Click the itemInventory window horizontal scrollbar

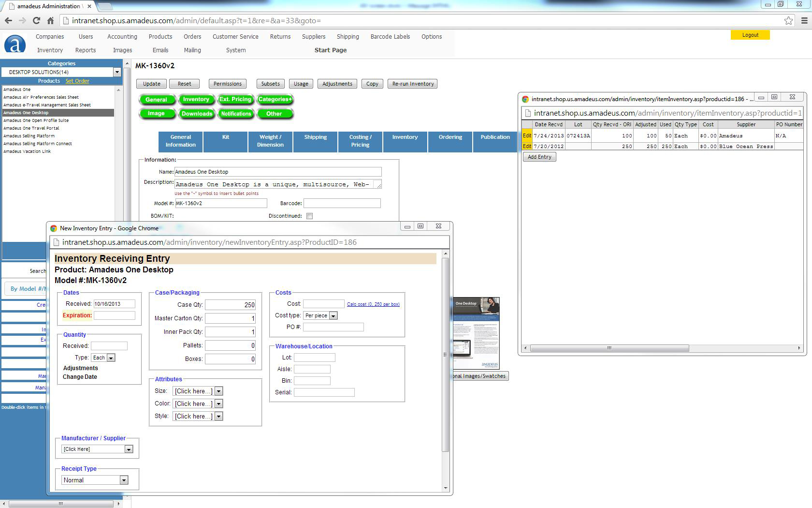609,348
